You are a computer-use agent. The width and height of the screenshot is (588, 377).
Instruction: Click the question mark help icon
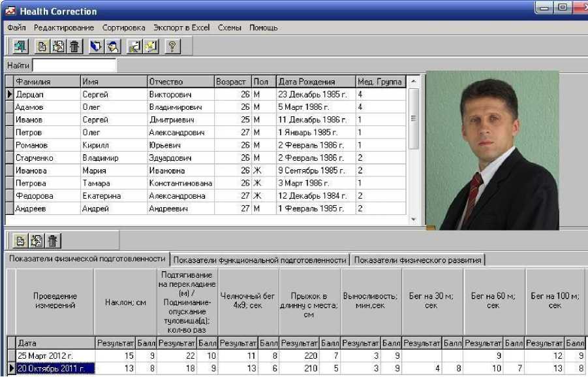click(x=172, y=46)
